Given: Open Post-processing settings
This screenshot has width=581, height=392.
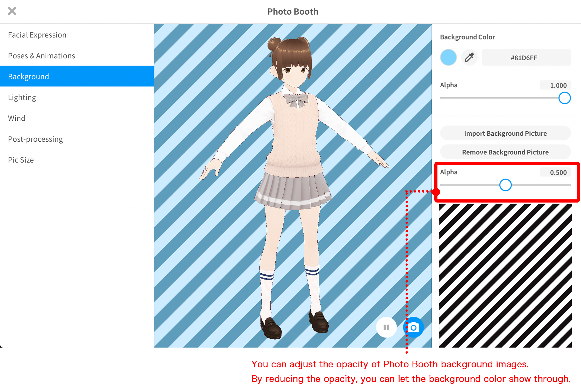Looking at the screenshot, I should [x=77, y=139].
